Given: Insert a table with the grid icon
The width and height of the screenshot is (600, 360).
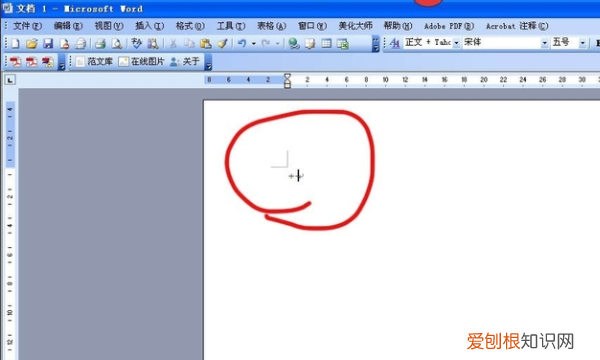Looking at the screenshot, I should point(326,44).
